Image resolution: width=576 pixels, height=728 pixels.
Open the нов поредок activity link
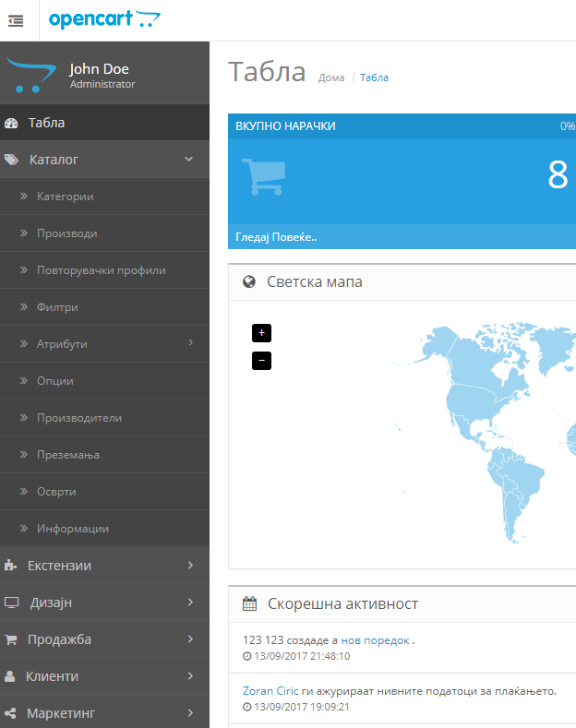[376, 640]
